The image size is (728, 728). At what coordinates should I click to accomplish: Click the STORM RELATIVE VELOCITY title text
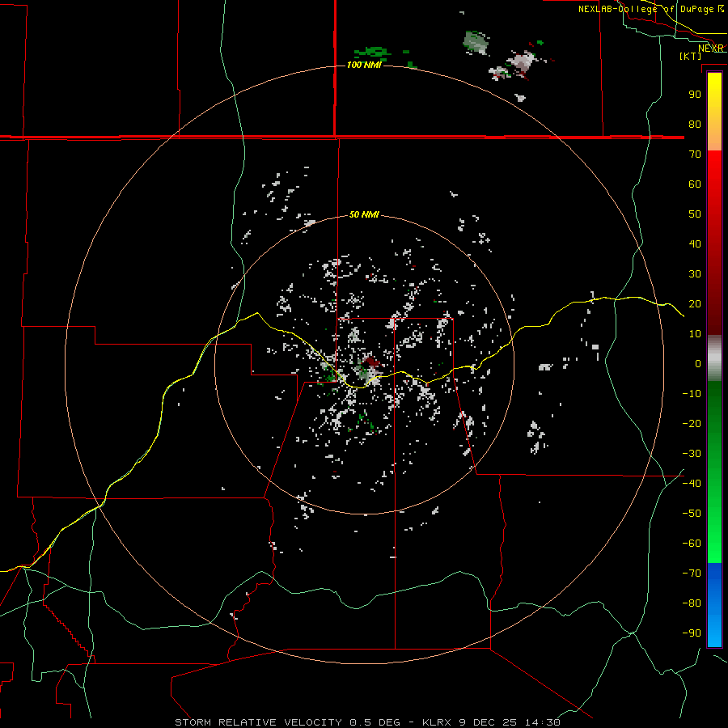tap(258, 722)
